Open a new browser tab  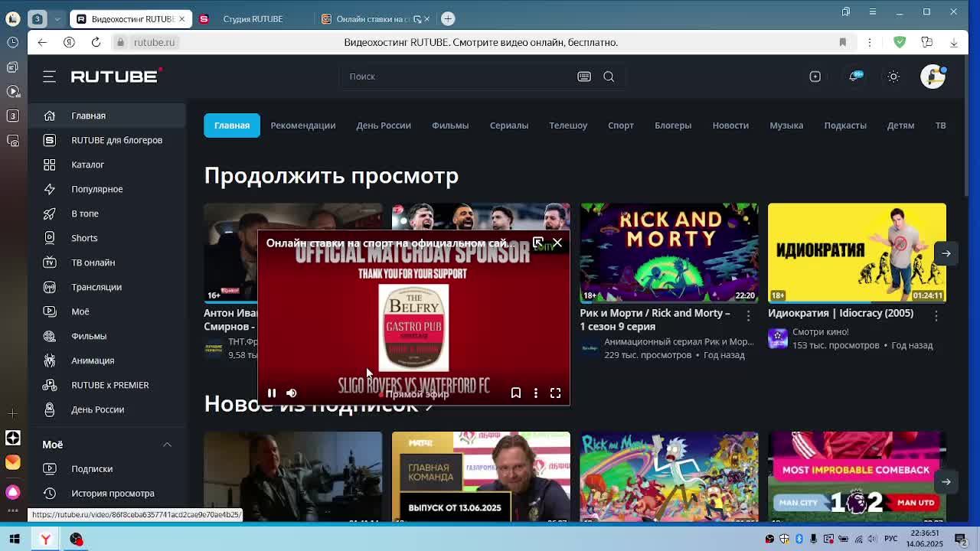point(448,18)
